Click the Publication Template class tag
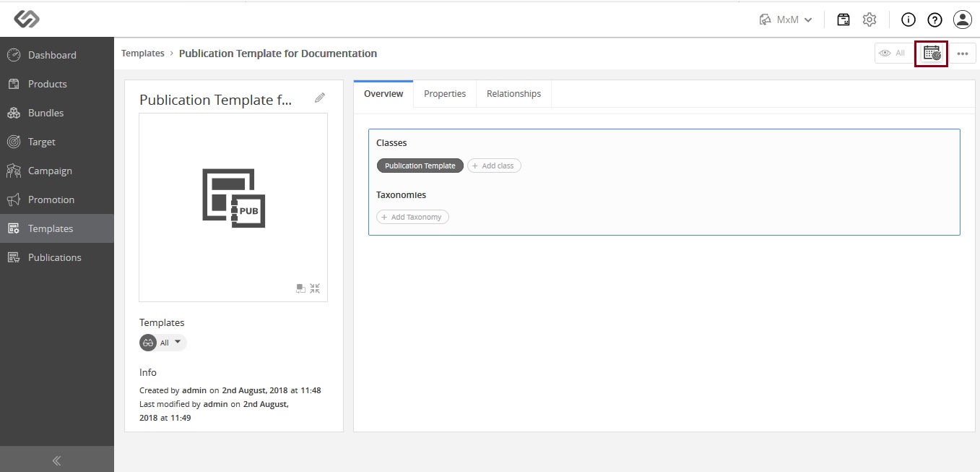The width and height of the screenshot is (980, 472). [x=420, y=166]
